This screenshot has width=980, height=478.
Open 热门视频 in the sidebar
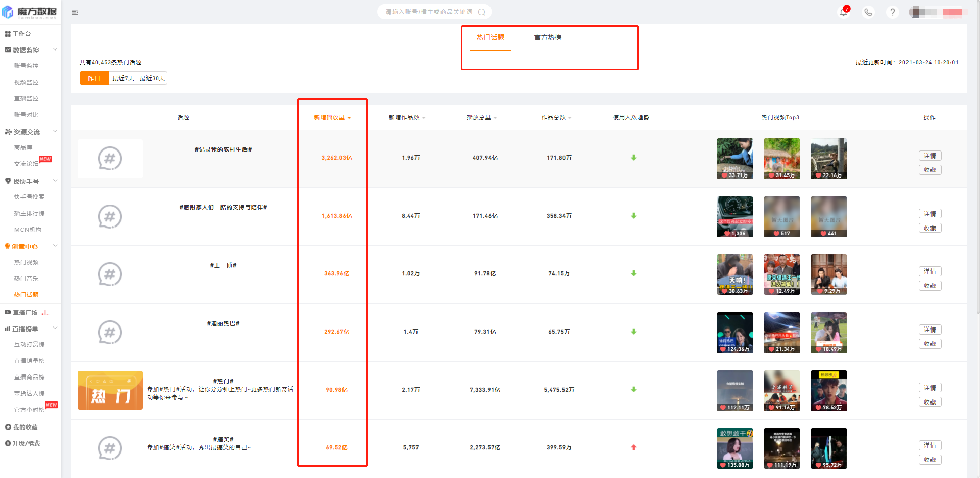26,262
